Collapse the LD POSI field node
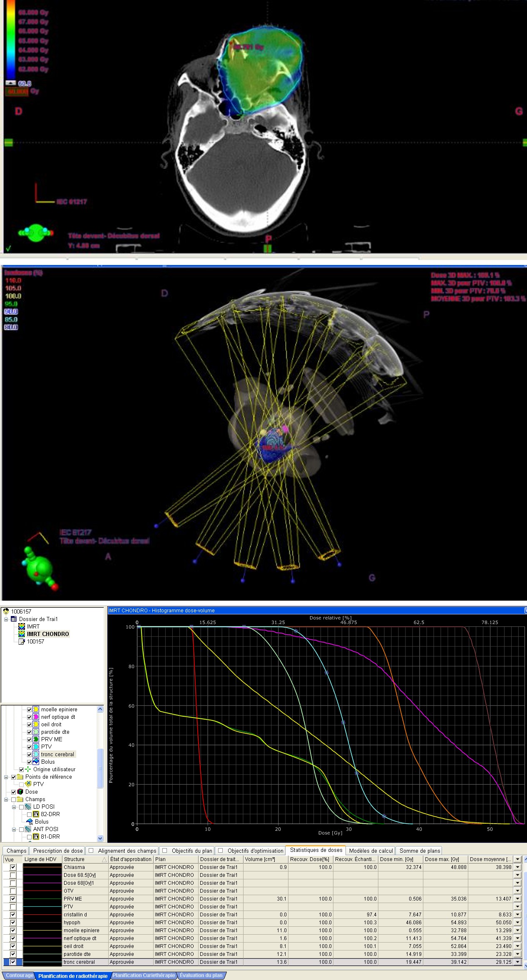Image resolution: width=527 pixels, height=980 pixels. (14, 807)
